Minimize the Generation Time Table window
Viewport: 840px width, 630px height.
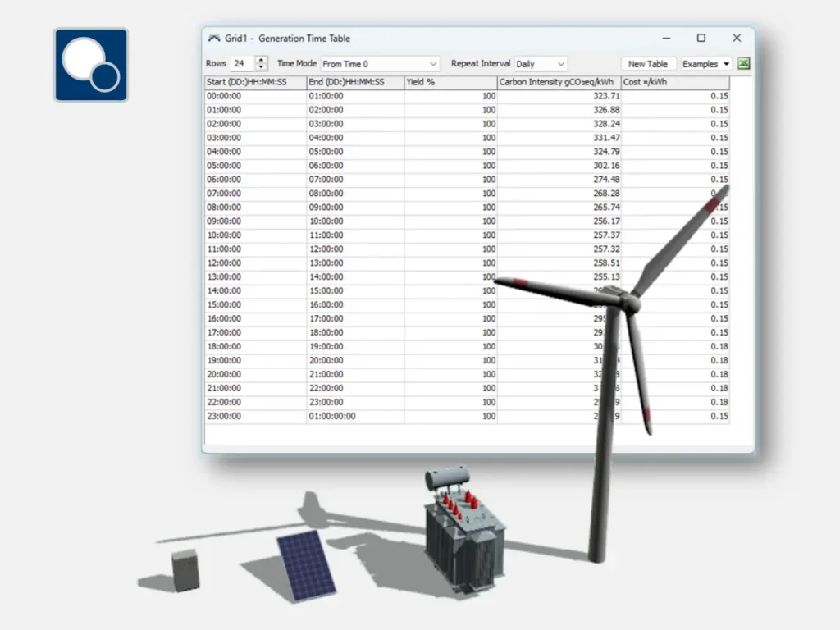pyautogui.click(x=666, y=38)
